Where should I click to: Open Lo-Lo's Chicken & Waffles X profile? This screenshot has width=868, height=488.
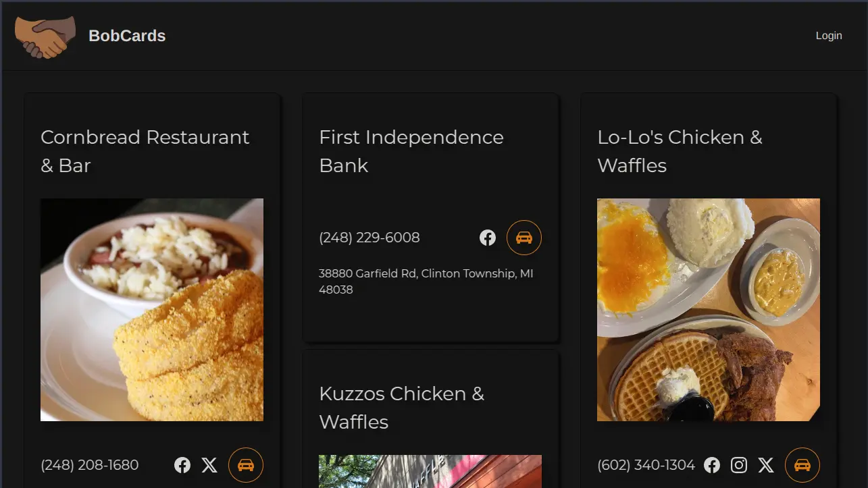tap(766, 465)
